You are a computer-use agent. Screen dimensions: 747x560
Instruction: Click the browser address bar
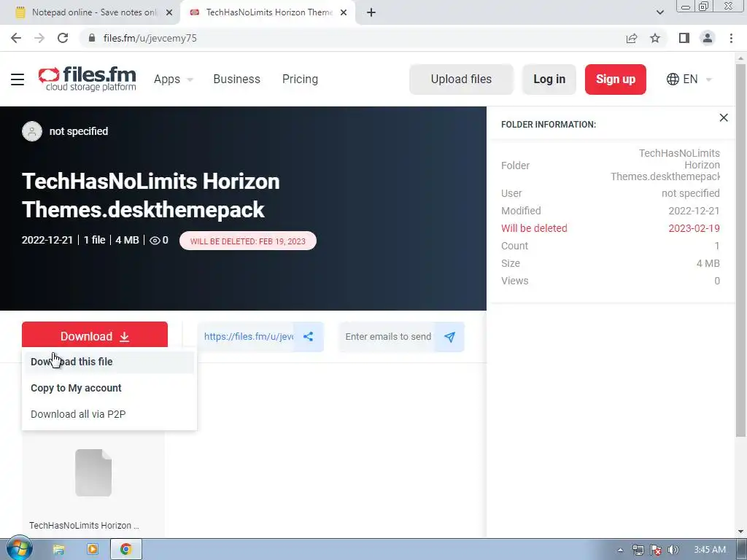coord(354,38)
